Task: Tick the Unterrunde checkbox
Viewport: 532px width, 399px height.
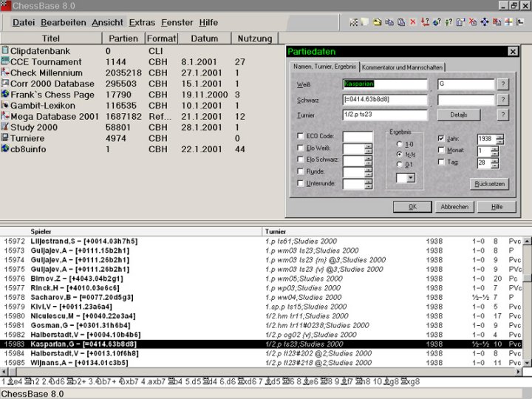Action: click(300, 183)
